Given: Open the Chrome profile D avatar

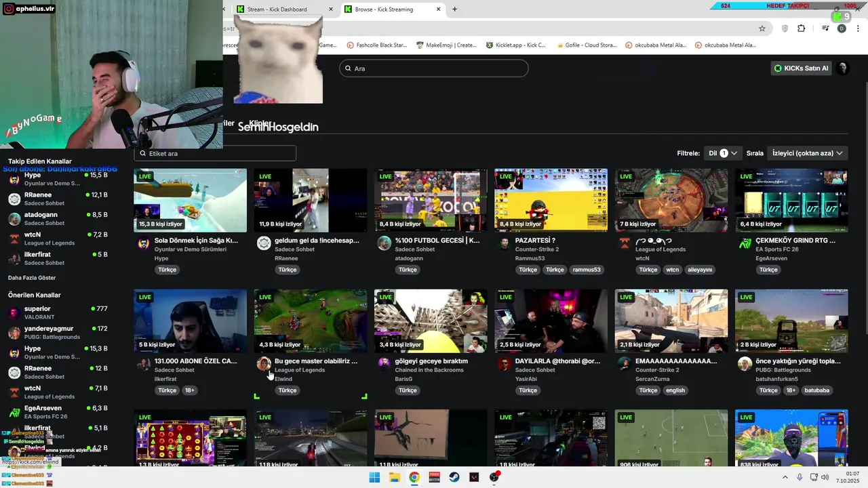Looking at the screenshot, I should [x=842, y=28].
